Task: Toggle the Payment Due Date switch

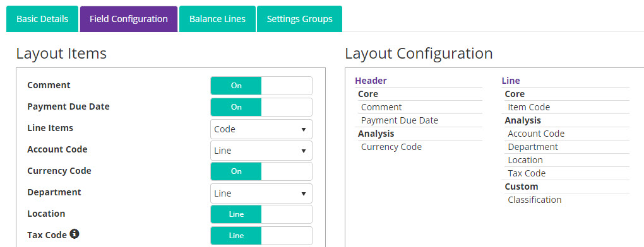Action: click(261, 107)
